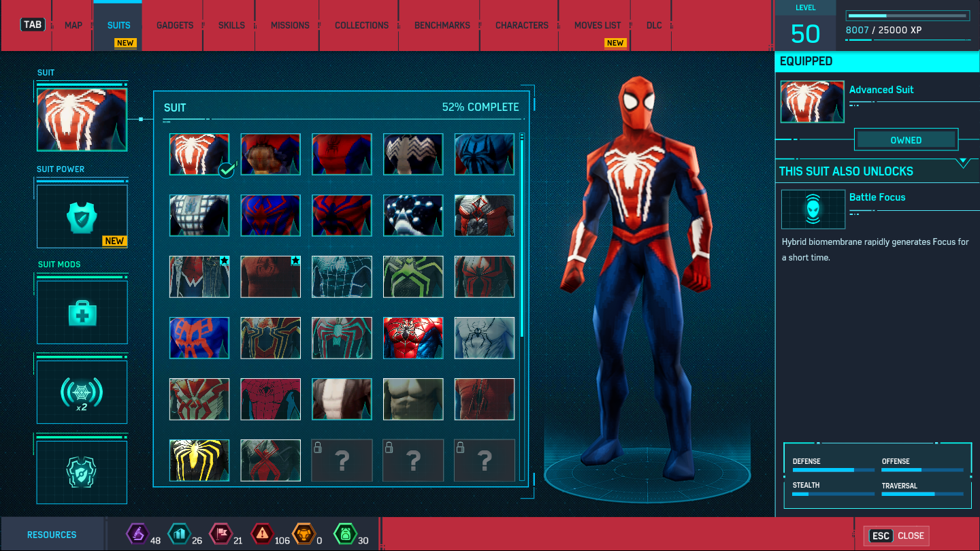
Task: Click the Level 50 indicator
Action: [806, 26]
